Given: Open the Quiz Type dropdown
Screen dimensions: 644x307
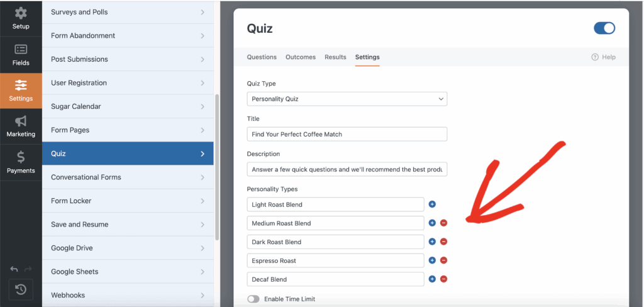Looking at the screenshot, I should pos(347,99).
